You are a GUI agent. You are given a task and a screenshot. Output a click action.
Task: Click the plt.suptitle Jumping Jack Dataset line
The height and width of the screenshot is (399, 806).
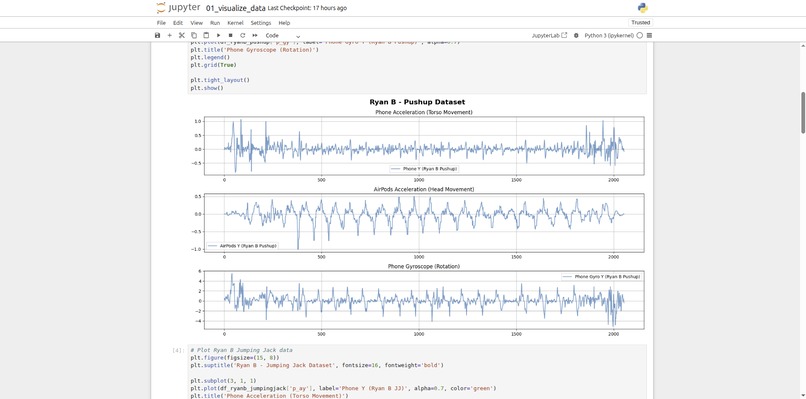coord(317,366)
